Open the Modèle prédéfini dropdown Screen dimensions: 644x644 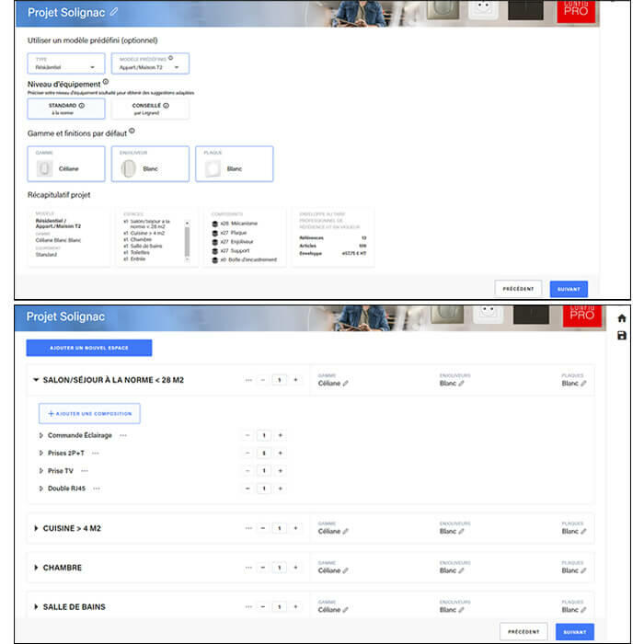pos(150,63)
